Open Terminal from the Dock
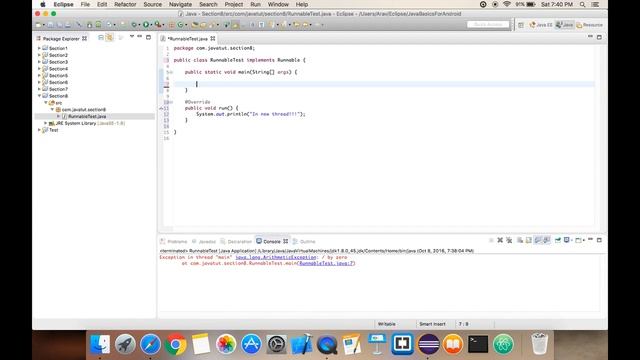The width and height of the screenshot is (640, 360). 478,344
